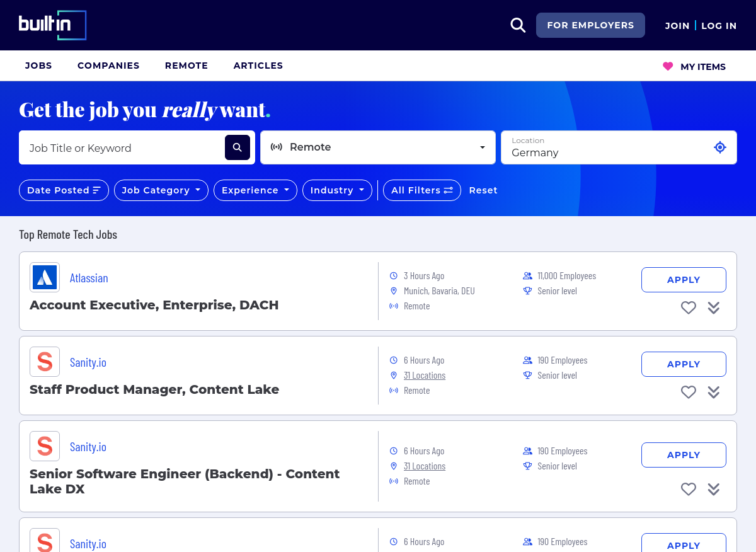
Task: View 31 Locations for Senior Software Engineer
Action: click(x=425, y=466)
